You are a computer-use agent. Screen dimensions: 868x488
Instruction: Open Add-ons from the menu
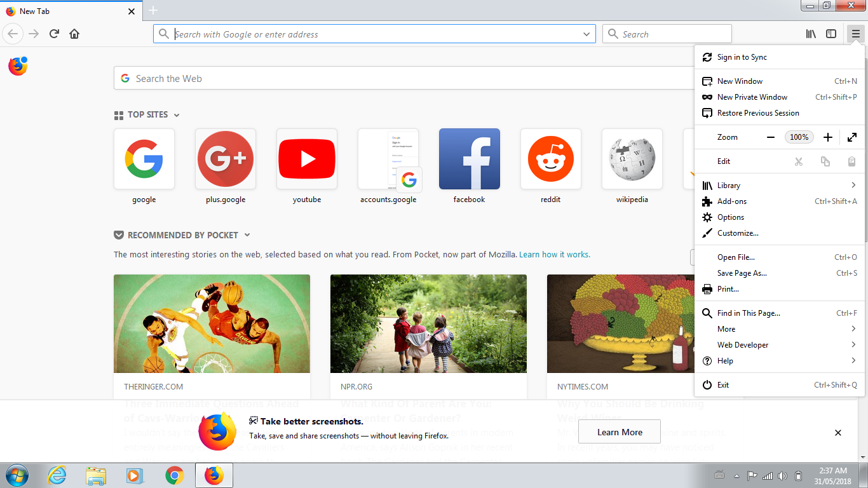(x=780, y=201)
